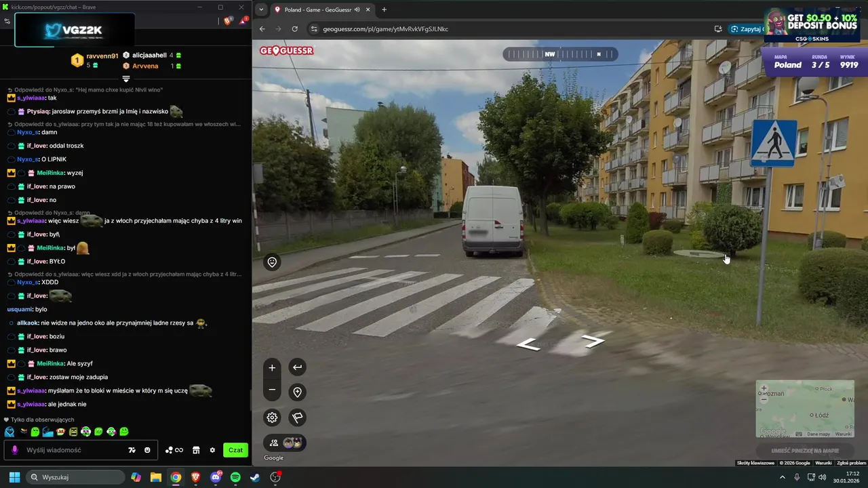Set a checkpoint with the pin-plus button
Viewport: 868px width, 488px height.
[297, 392]
